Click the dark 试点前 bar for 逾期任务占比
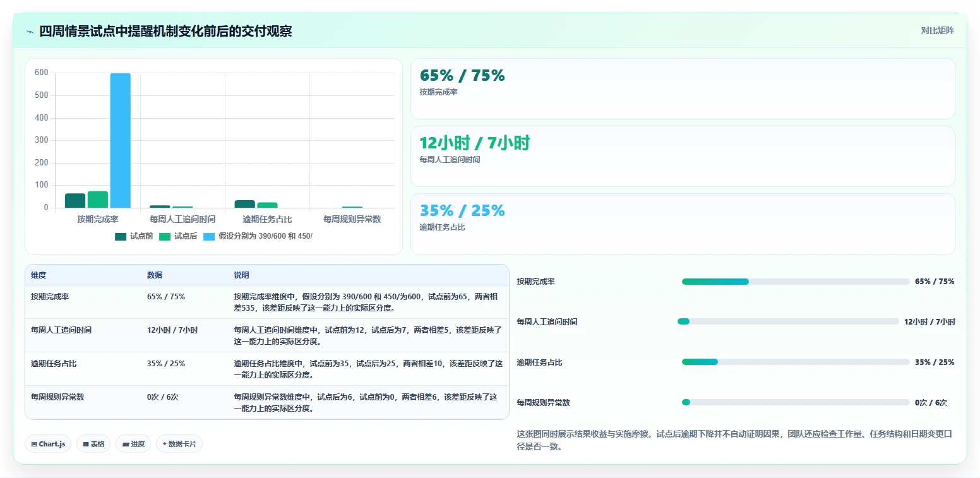This screenshot has height=478, width=980. coord(245,204)
